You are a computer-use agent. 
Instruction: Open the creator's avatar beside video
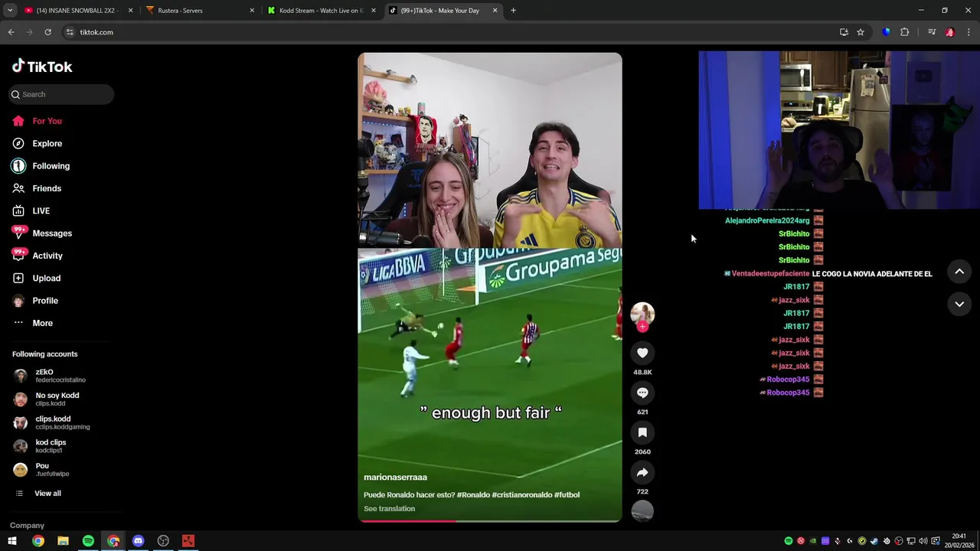coord(642,314)
